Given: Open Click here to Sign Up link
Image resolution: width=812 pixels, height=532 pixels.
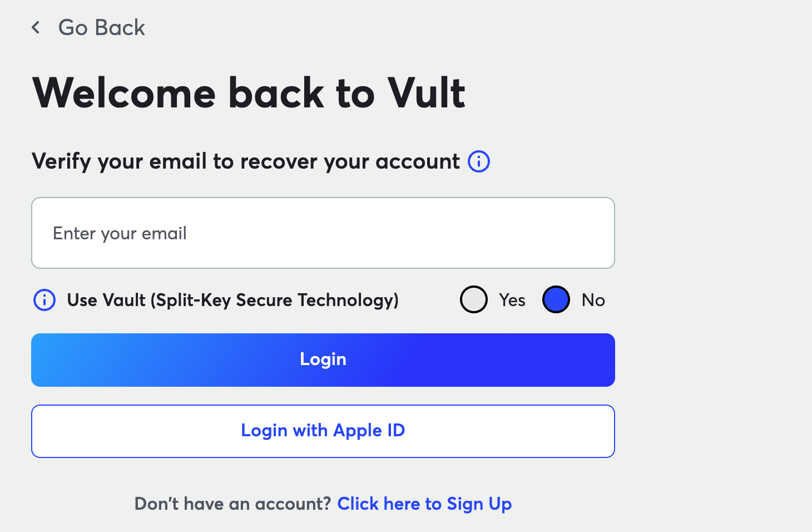Looking at the screenshot, I should [424, 504].
